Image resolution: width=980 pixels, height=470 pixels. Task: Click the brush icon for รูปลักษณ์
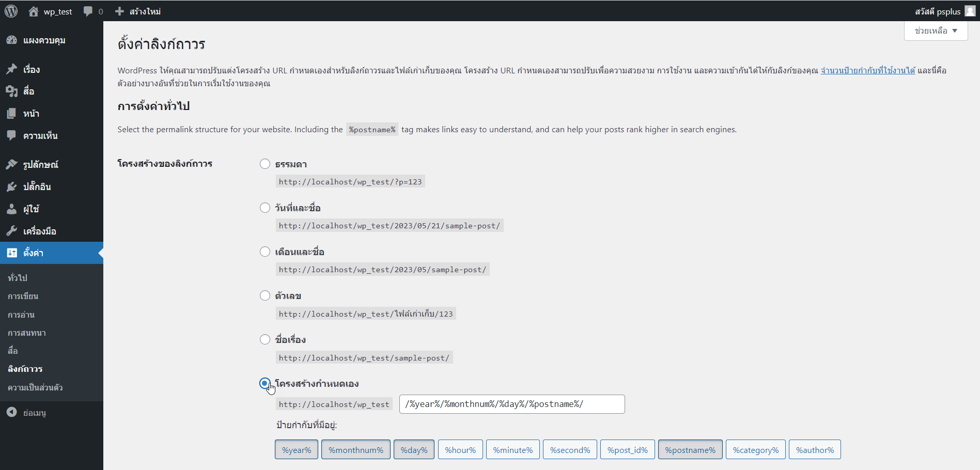click(12, 164)
